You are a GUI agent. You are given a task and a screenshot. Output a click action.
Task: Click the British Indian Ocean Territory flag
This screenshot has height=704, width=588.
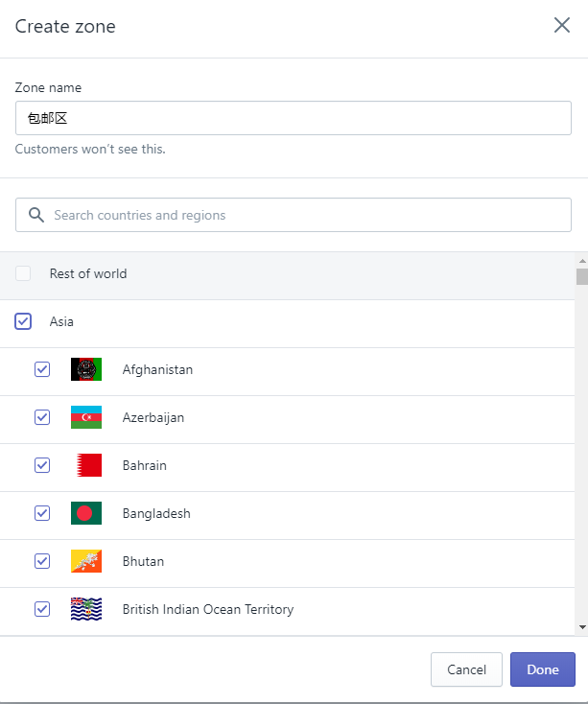click(86, 609)
